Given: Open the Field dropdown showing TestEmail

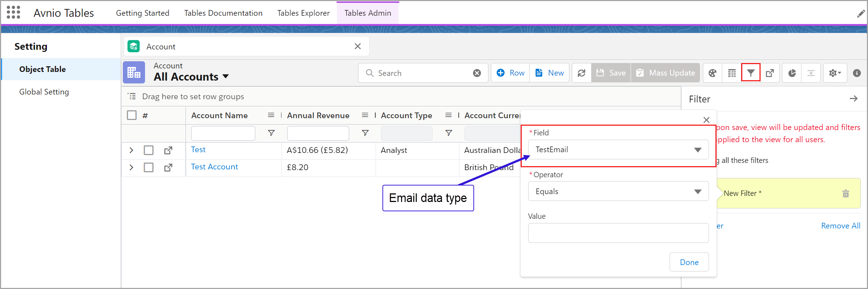Looking at the screenshot, I should [x=618, y=150].
